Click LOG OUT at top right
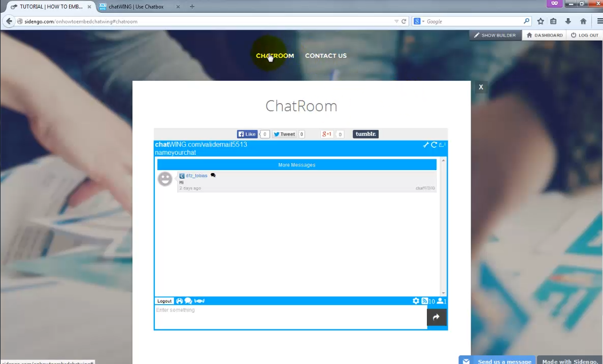The image size is (603, 364). [585, 35]
